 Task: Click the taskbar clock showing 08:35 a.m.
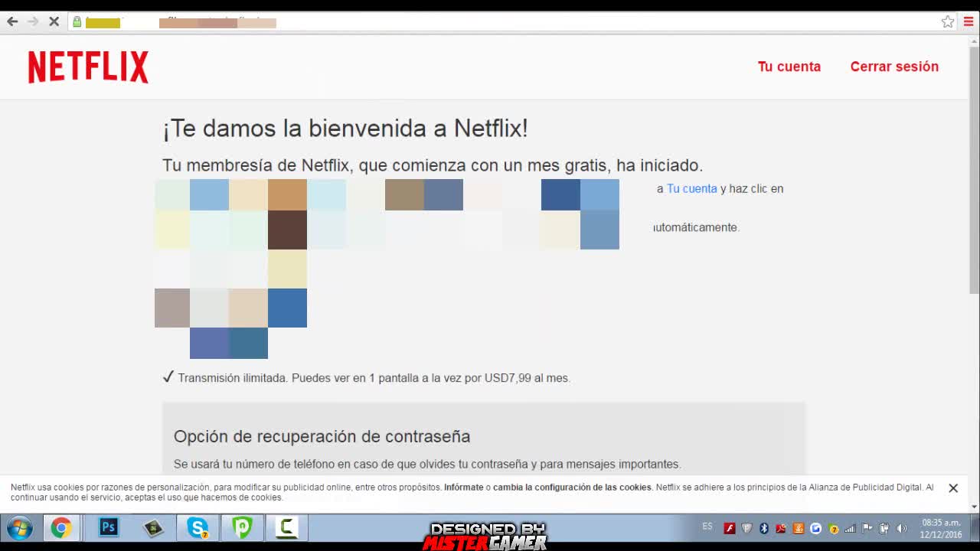tap(941, 529)
